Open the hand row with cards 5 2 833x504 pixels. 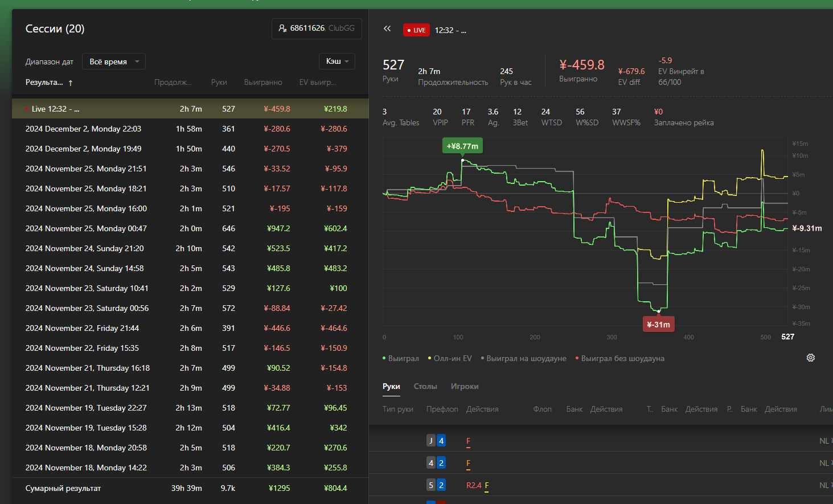601,485
